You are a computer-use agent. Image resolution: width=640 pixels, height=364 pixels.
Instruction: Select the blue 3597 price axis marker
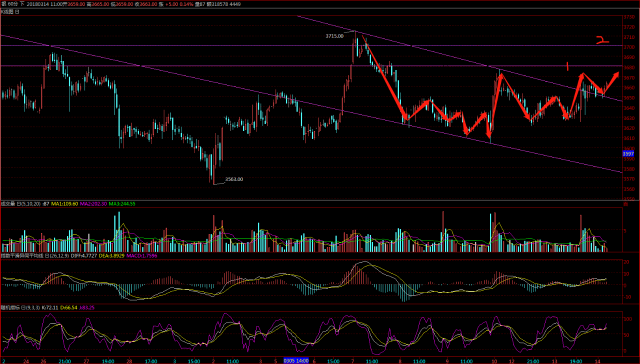pyautogui.click(x=628, y=154)
